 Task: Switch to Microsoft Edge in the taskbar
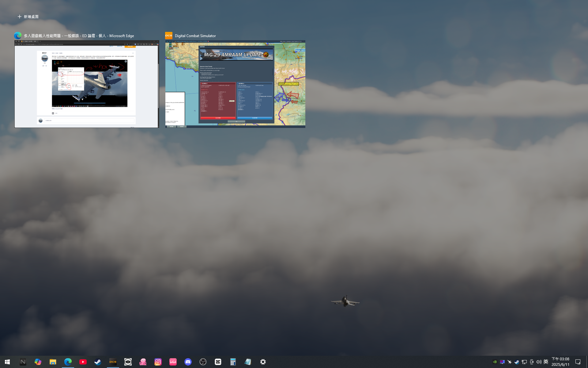[68, 362]
